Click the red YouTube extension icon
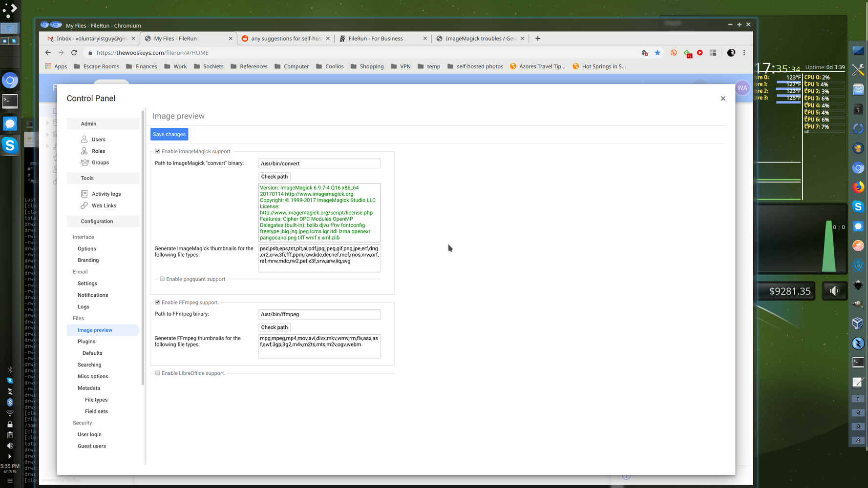 tap(700, 53)
